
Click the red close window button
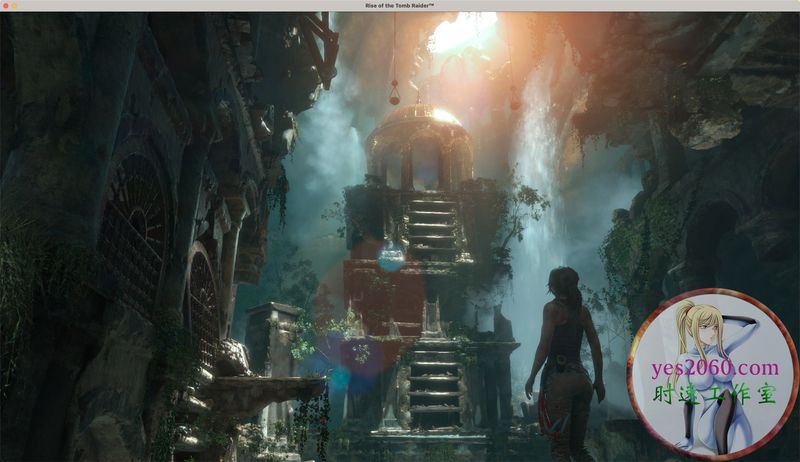(8, 6)
